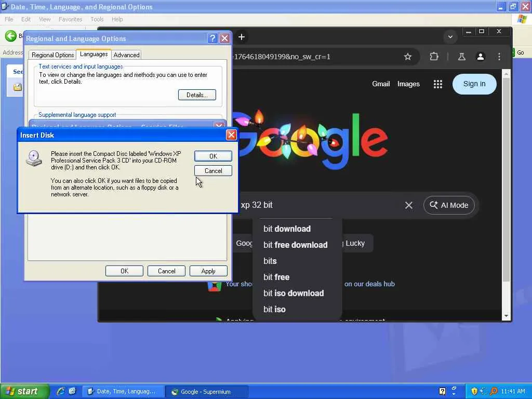Click Cancel in Regional and Language Options
The height and width of the screenshot is (399, 532).
click(x=166, y=271)
